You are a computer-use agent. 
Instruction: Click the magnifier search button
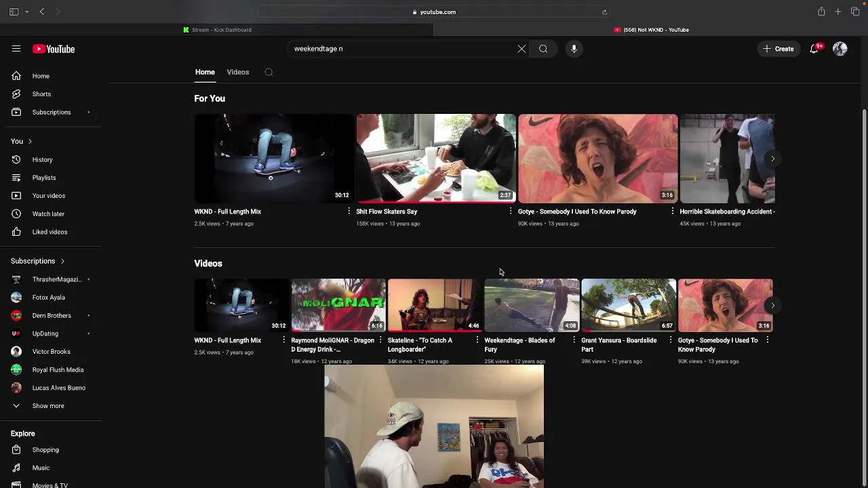[x=543, y=49]
